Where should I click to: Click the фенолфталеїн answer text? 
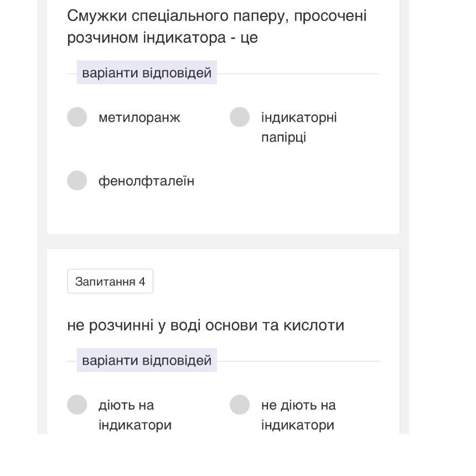click(146, 181)
